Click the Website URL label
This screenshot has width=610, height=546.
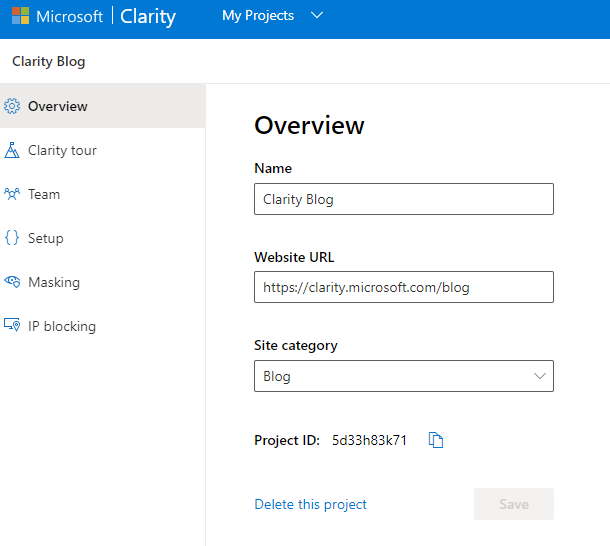coord(294,257)
